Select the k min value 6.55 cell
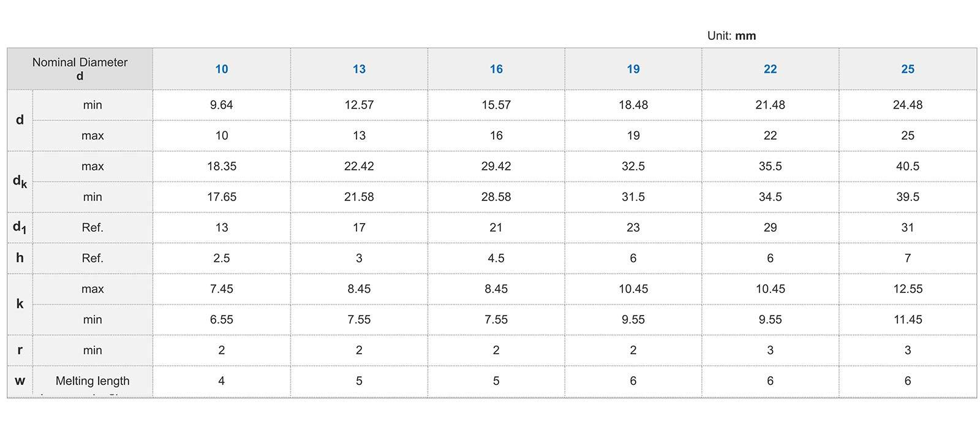Image resolution: width=980 pixels, height=429 pixels. pos(222,319)
